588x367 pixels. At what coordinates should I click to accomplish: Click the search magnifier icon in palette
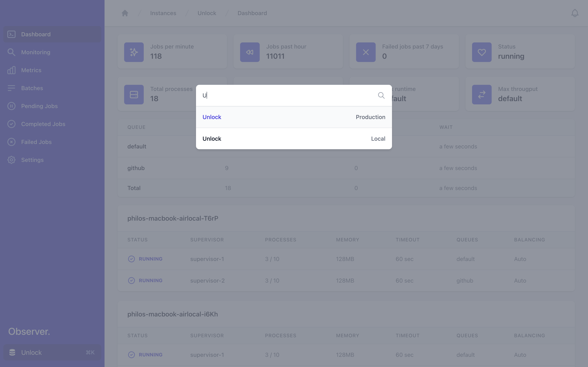[381, 95]
